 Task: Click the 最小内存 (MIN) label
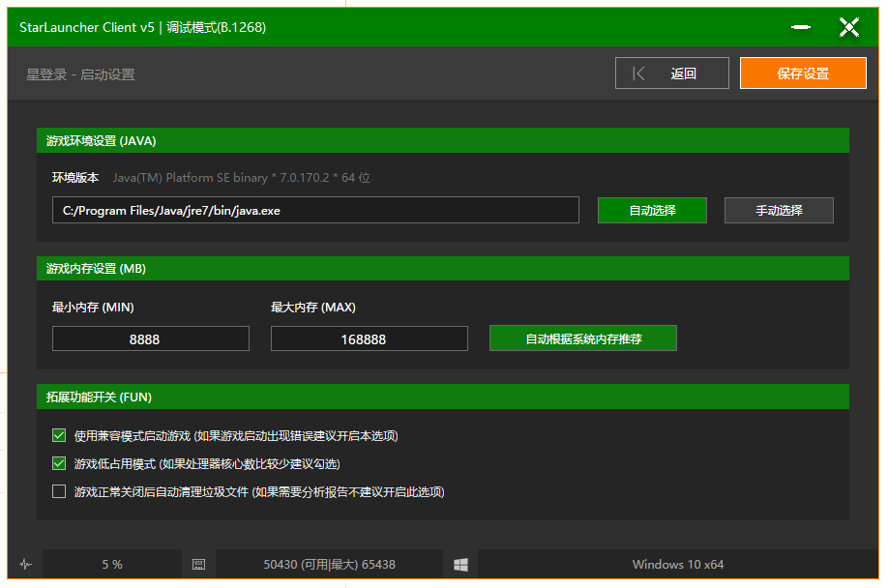[93, 308]
